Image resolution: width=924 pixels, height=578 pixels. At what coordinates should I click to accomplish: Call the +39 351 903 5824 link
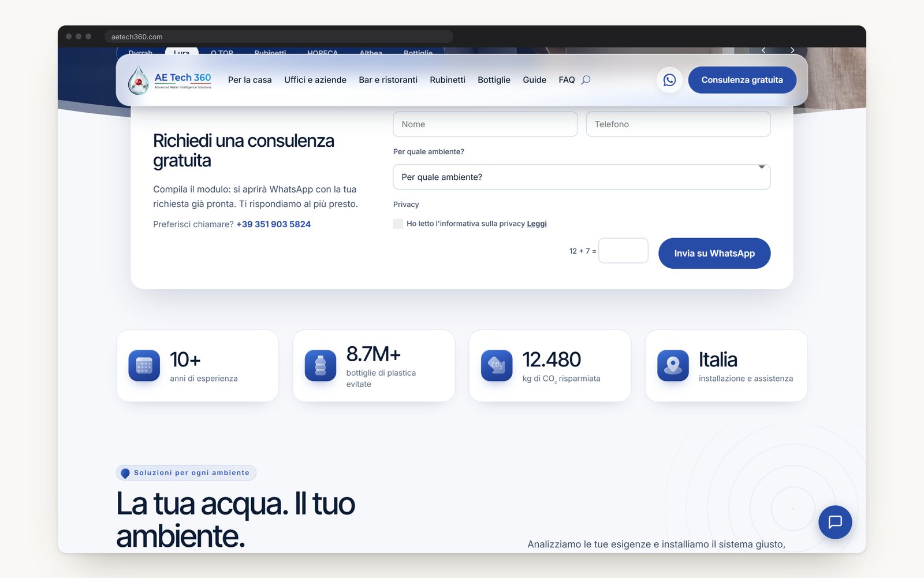[x=273, y=224]
